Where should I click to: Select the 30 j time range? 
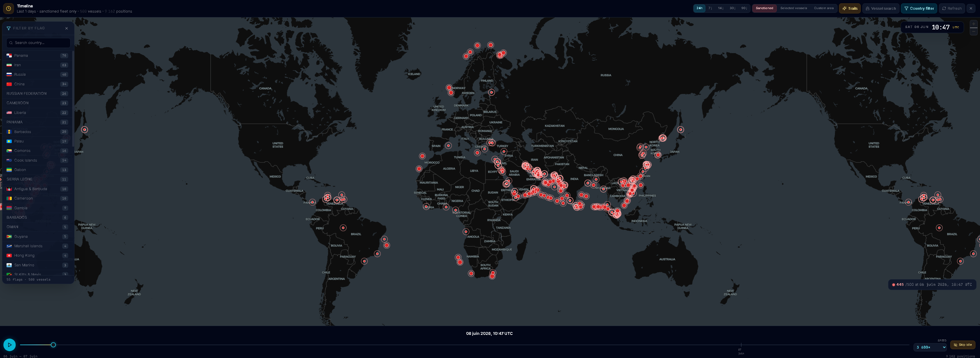(x=732, y=8)
